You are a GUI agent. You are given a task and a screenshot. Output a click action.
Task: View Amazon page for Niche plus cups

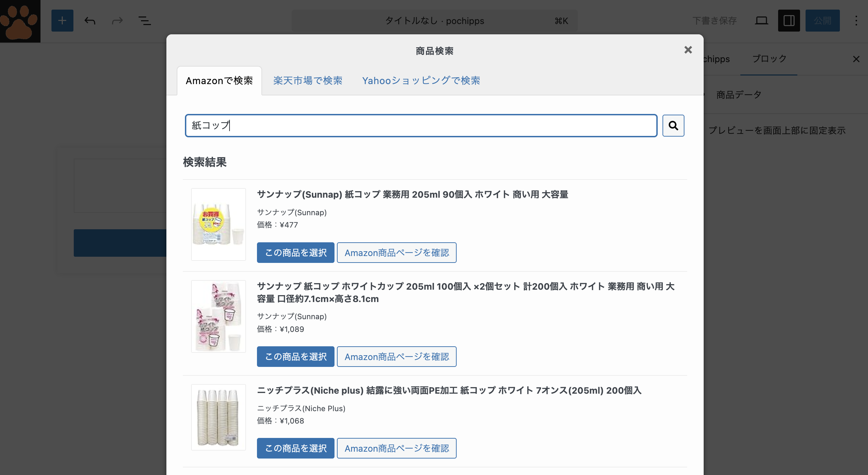pos(396,448)
